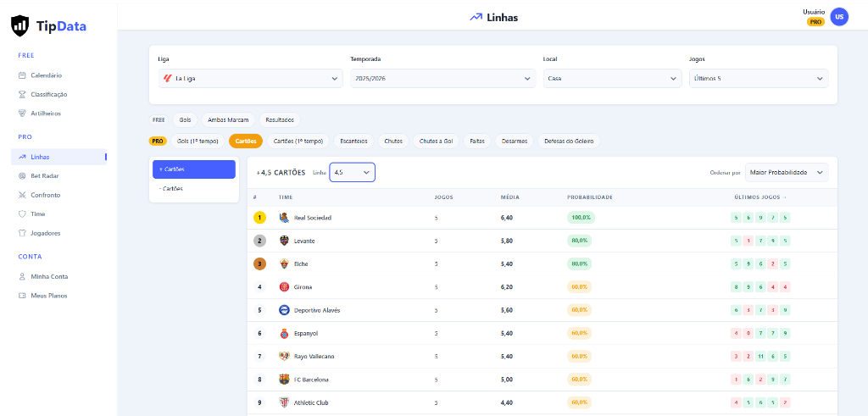Select the + Cartões option
The image size is (868, 416).
(x=194, y=169)
